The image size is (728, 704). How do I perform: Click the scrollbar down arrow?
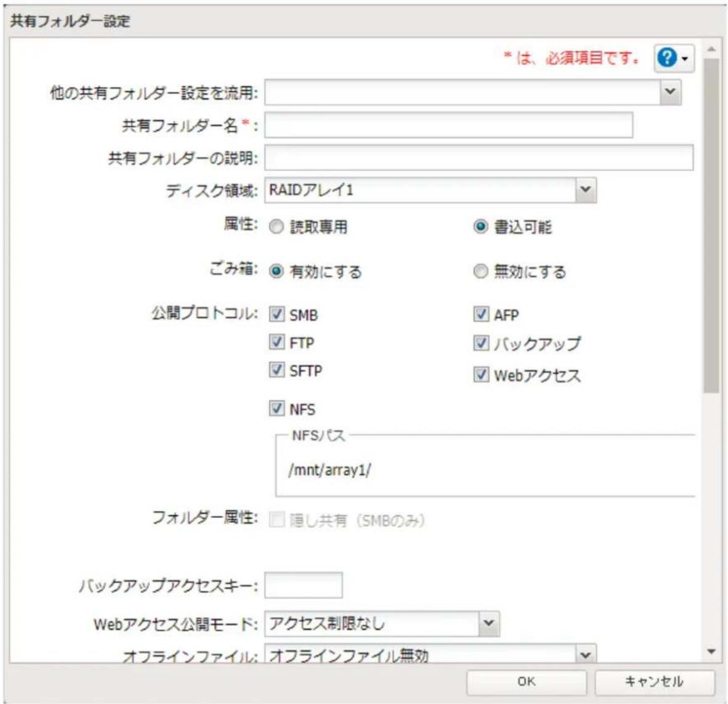tap(711, 652)
